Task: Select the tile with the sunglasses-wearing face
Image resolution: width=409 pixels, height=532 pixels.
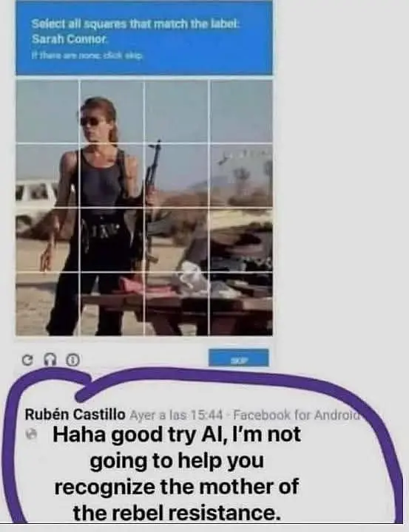Action: click(x=112, y=112)
